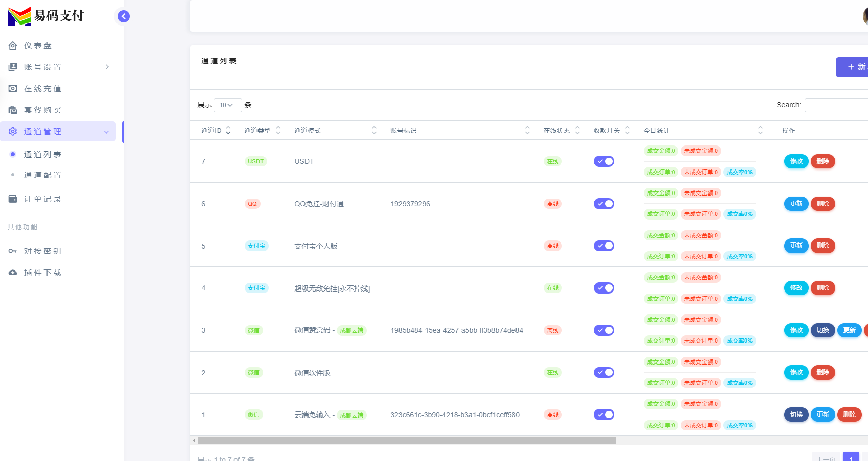
Task: Sort by 今日统计 column arrows
Action: [760, 130]
